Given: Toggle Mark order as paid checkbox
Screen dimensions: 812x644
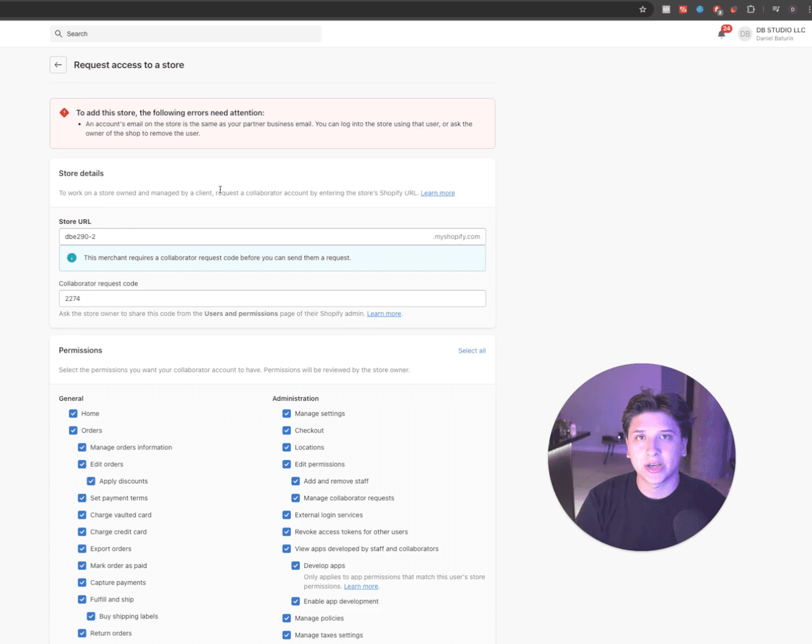Looking at the screenshot, I should 82,566.
